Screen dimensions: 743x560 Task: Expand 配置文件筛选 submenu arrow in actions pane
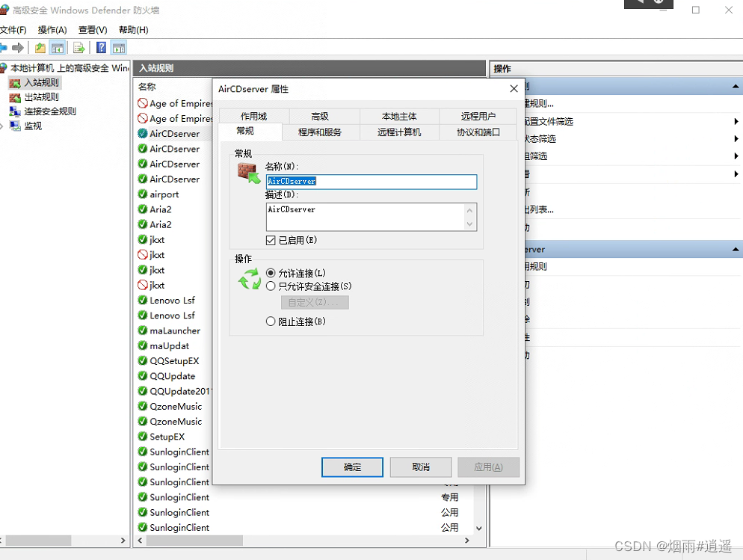[x=736, y=122]
